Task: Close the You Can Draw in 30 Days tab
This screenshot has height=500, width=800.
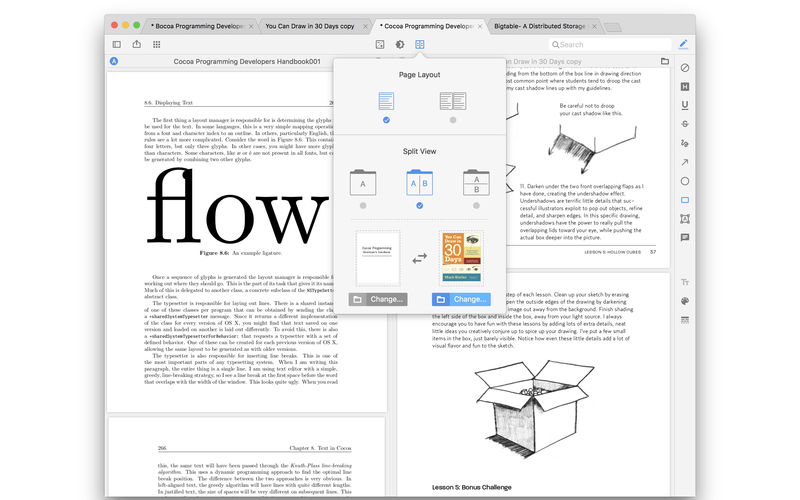Action: tap(365, 27)
